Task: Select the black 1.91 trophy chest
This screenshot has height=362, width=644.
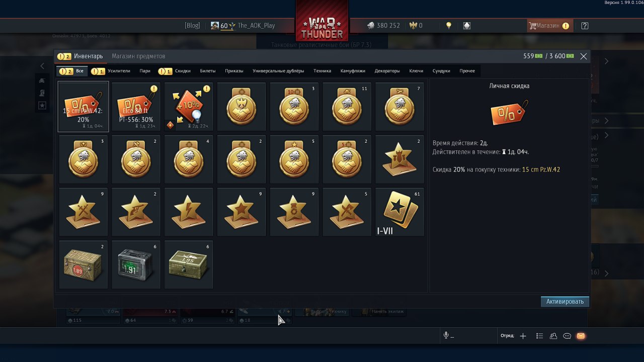Action: [x=136, y=265]
